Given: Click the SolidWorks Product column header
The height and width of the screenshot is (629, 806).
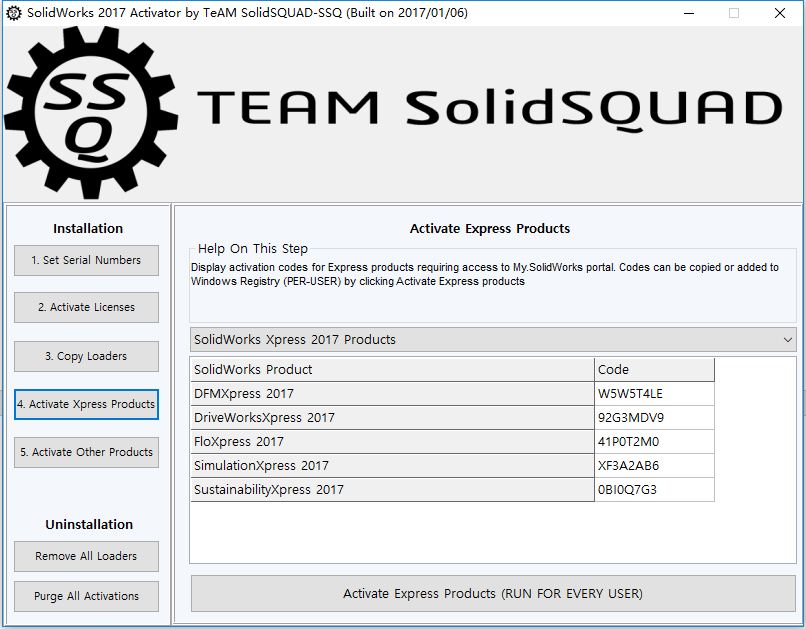Looking at the screenshot, I should (x=392, y=369).
